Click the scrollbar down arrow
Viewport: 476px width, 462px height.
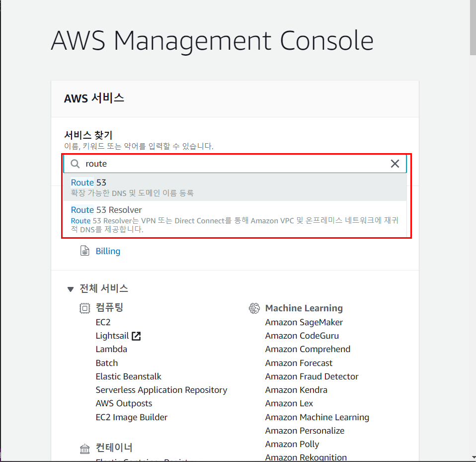[x=473, y=457]
